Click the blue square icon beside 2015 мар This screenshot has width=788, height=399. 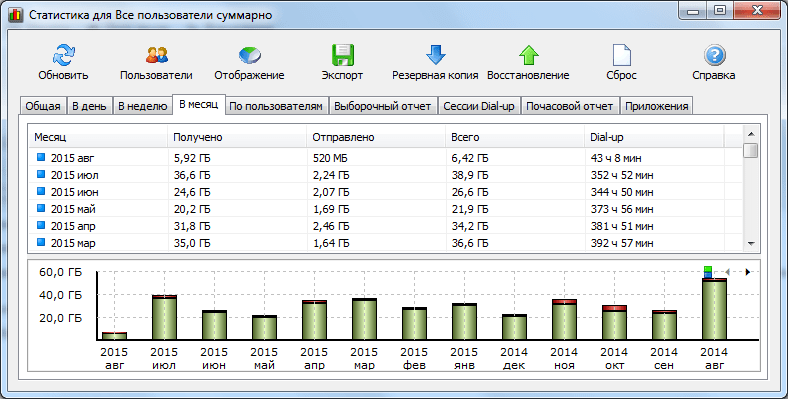click(x=41, y=243)
